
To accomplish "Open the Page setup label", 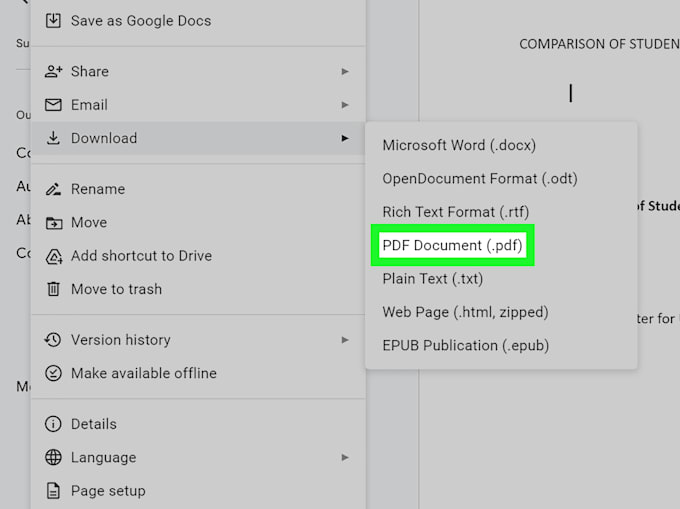I will tap(108, 491).
